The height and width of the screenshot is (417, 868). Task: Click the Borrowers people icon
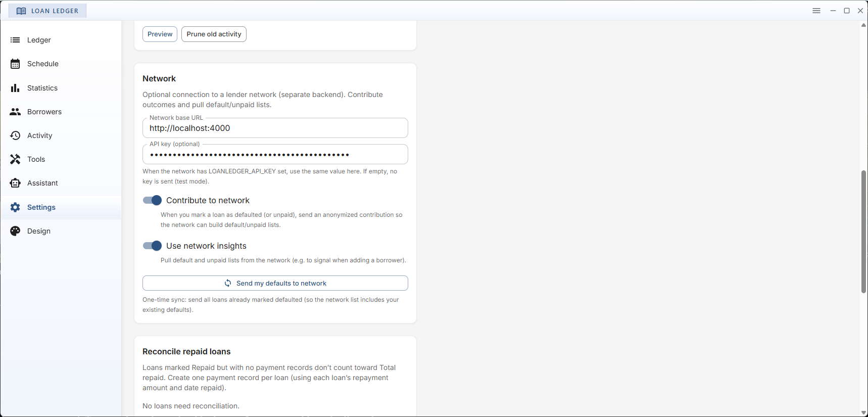coord(15,112)
